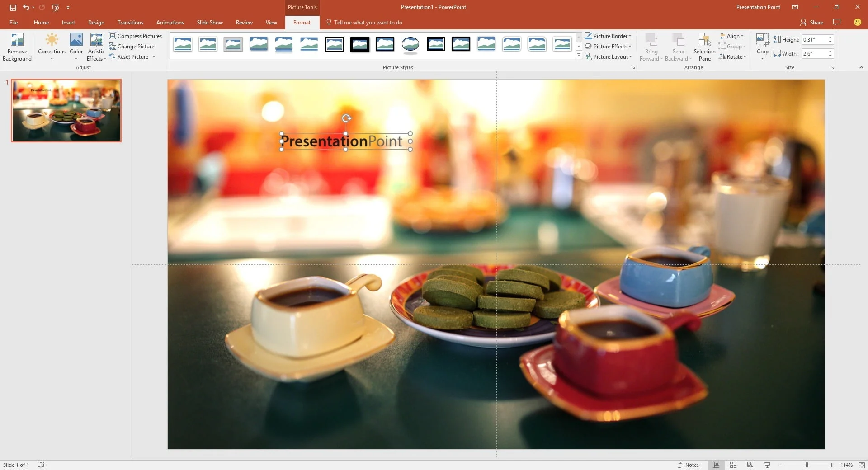
Task: Click the Remove Background tool
Action: point(17,47)
